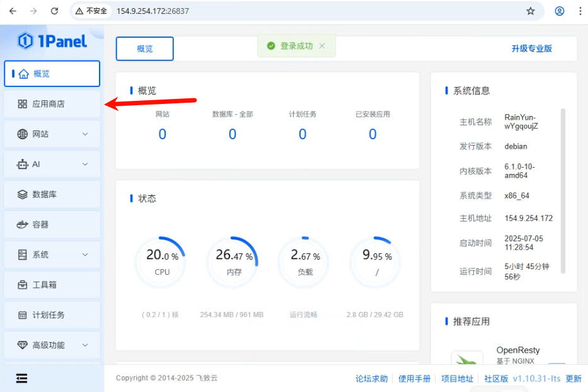Click the 容器 docker whale icon
The width and height of the screenshot is (588, 392).
click(23, 224)
